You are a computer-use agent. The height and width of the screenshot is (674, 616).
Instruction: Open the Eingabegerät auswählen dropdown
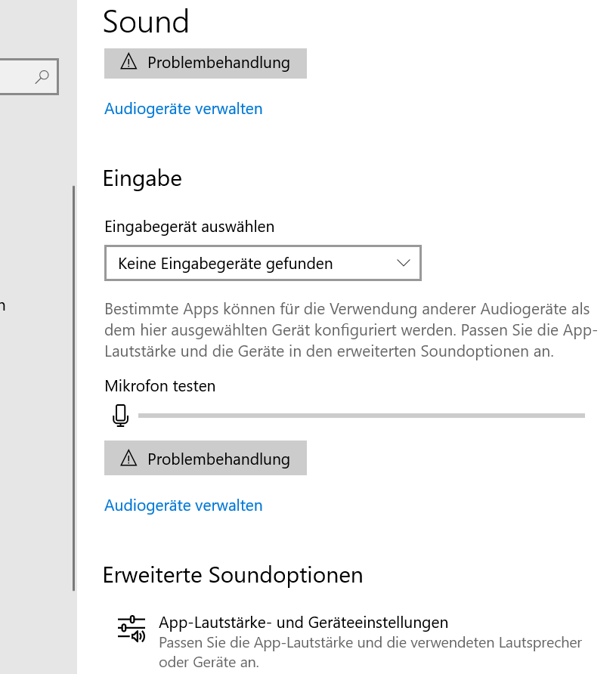pyautogui.click(x=262, y=264)
